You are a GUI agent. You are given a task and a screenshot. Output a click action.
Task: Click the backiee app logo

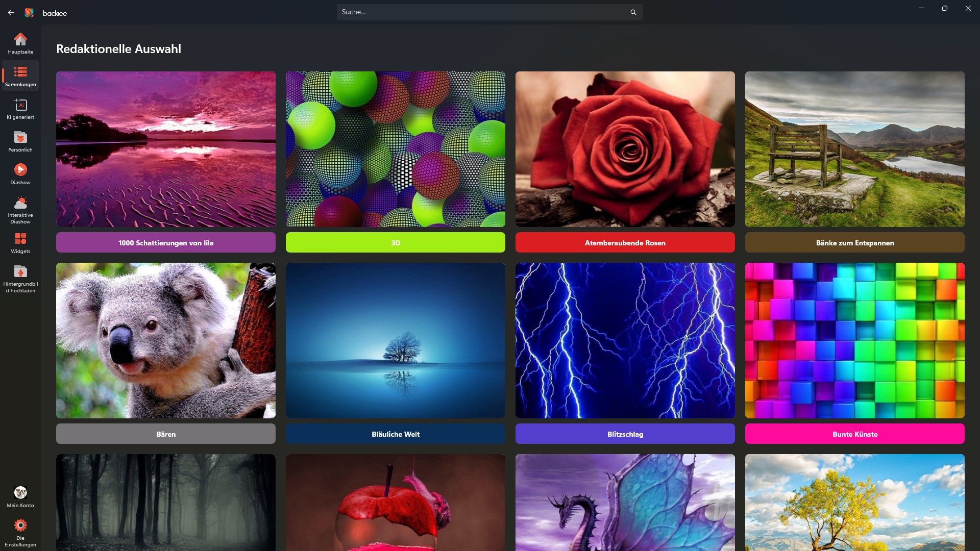coord(29,12)
